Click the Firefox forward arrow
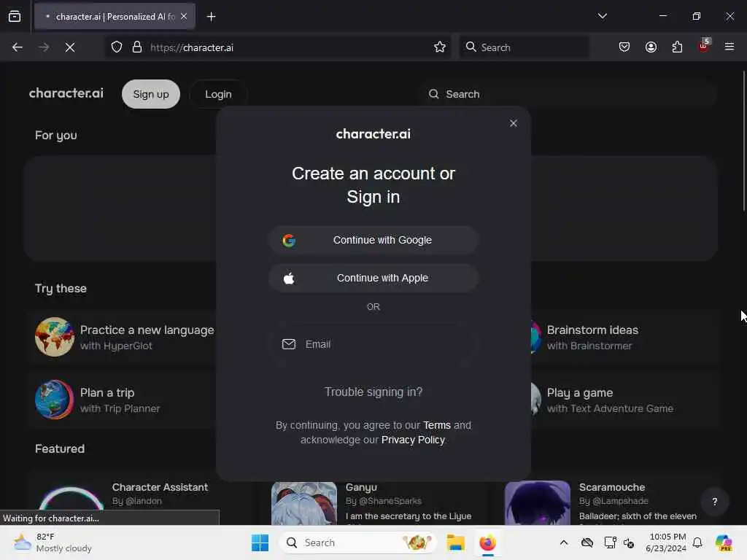The width and height of the screenshot is (747, 560). point(44,47)
